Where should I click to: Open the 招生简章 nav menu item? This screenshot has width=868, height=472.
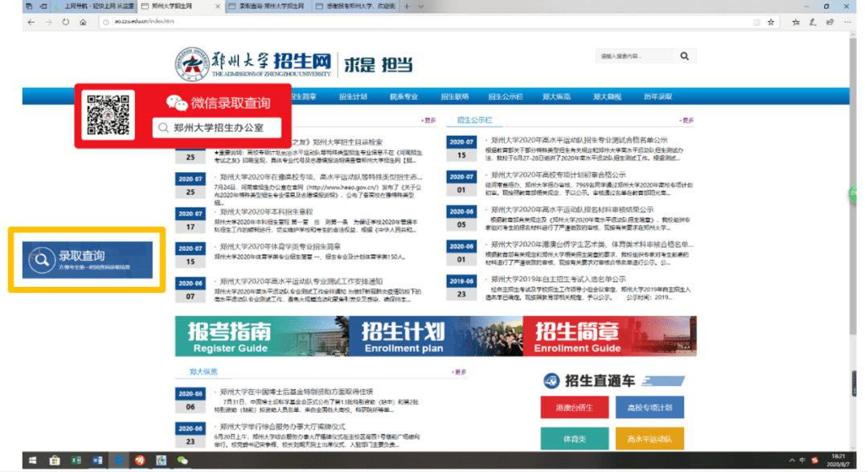pos(303,96)
